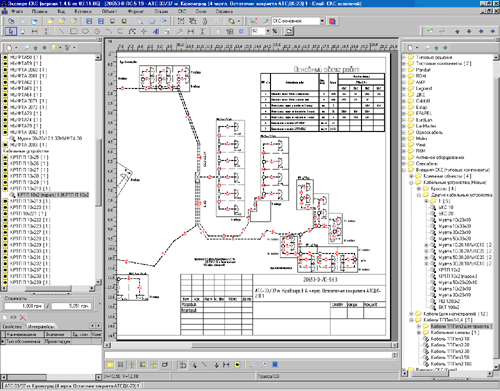Click the red button beside the СКС combo box
This screenshot has width=500, height=391.
coord(332,21)
